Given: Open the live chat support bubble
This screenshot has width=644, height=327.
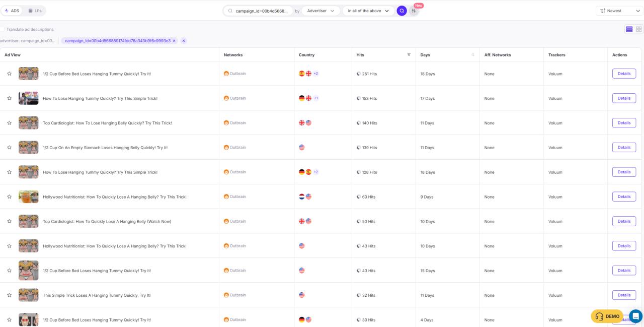Looking at the screenshot, I should pos(635,316).
